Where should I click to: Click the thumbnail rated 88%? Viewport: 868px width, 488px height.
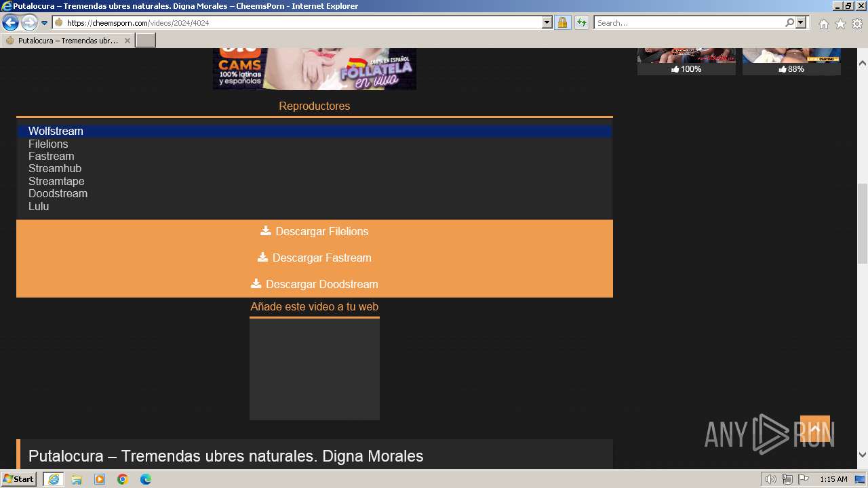[x=791, y=56]
